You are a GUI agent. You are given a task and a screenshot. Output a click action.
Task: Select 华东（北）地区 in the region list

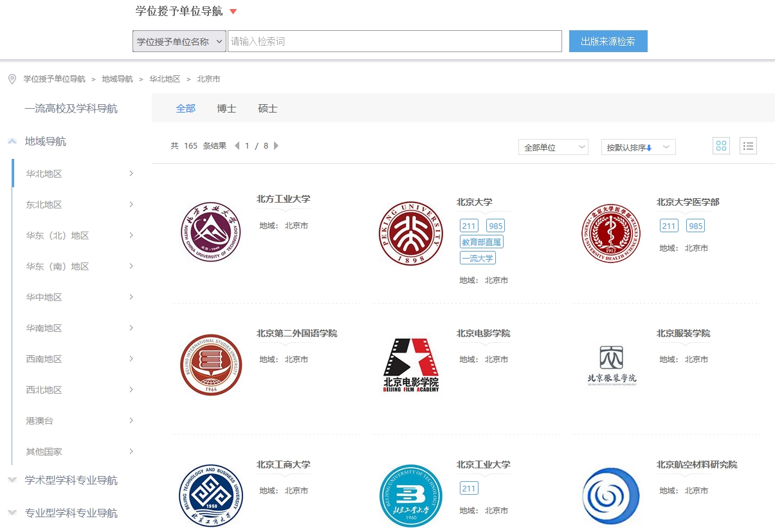[57, 235]
